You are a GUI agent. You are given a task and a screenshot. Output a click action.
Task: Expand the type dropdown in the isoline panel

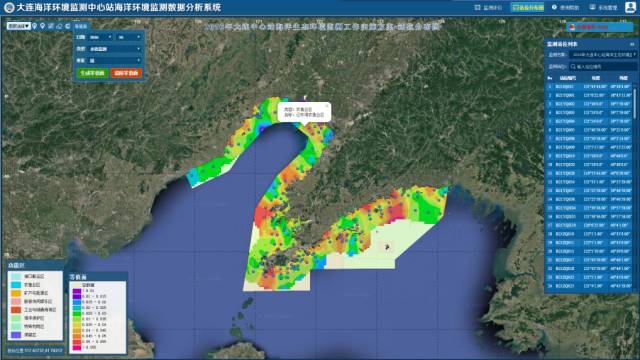pos(115,49)
